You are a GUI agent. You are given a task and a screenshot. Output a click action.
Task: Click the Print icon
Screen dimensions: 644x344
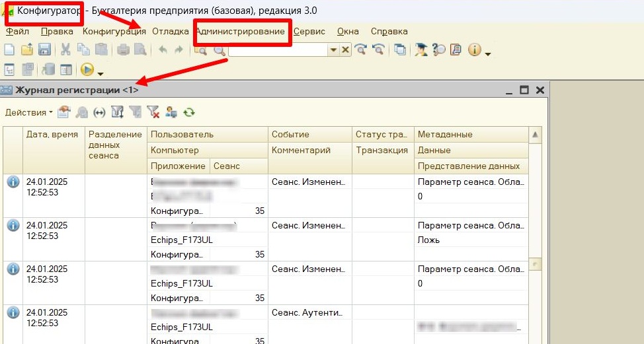tap(123, 50)
